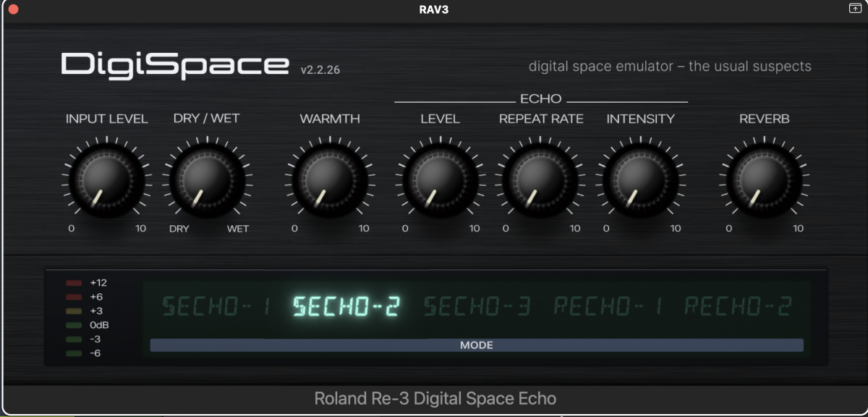Select the SECHO-3 mode

click(477, 307)
